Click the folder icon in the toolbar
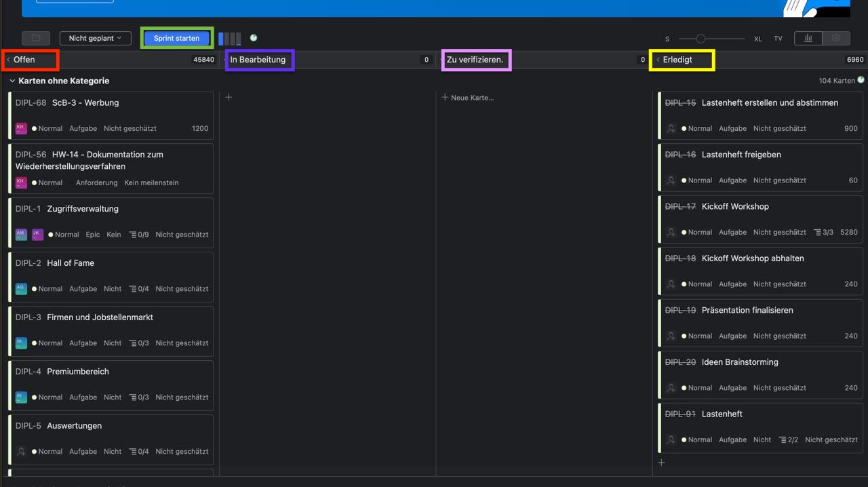The height and width of the screenshot is (487, 868). 36,39
